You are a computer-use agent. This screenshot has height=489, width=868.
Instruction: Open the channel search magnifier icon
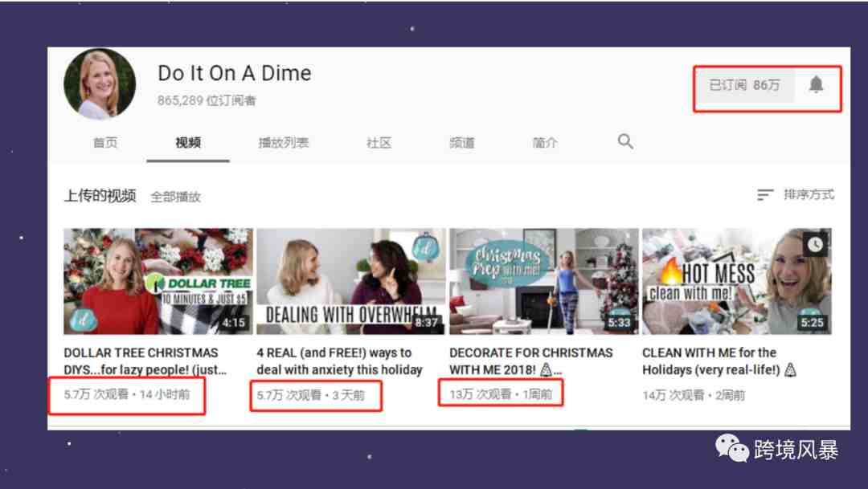(x=625, y=141)
